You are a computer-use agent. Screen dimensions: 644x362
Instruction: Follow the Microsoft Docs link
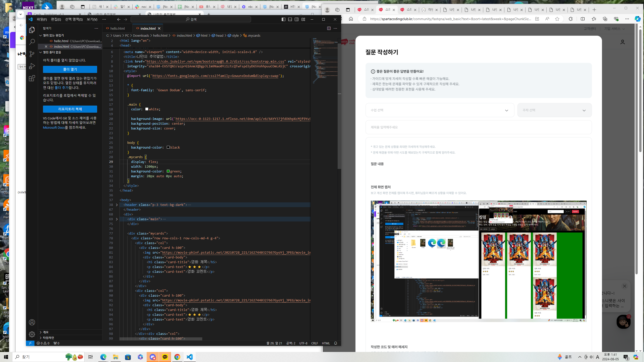[x=54, y=127]
